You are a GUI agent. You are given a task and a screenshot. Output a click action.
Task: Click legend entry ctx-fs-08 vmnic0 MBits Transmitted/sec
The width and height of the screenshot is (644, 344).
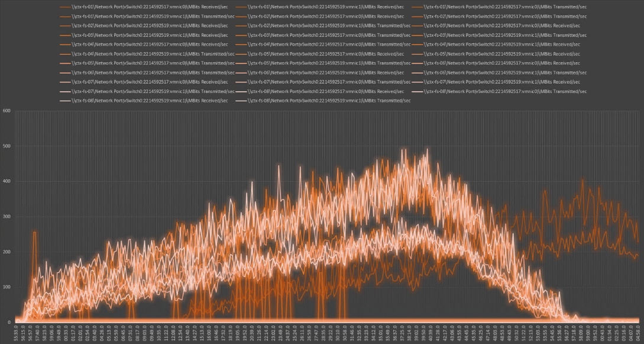[500, 91]
